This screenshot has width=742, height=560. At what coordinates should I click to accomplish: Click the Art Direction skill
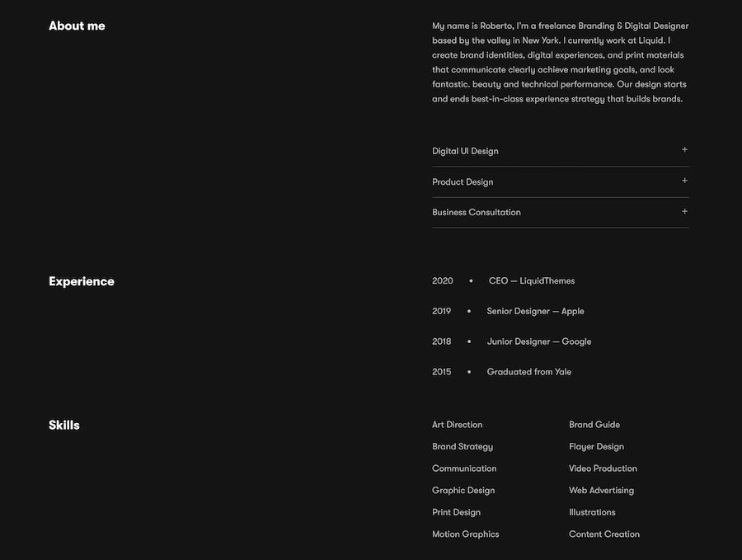457,425
